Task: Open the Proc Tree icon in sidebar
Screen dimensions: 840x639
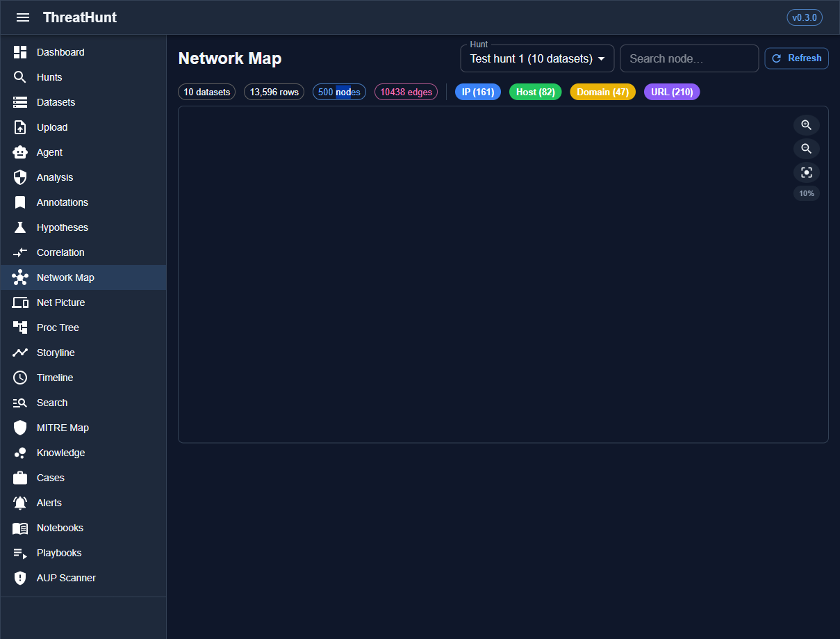Action: tap(20, 327)
